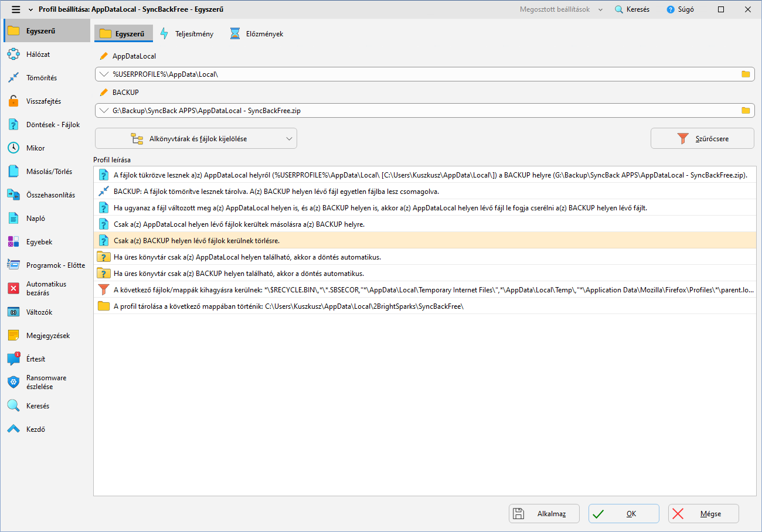The image size is (762, 532).
Task: Open Visszafejtés padlock settings
Action: point(47,101)
